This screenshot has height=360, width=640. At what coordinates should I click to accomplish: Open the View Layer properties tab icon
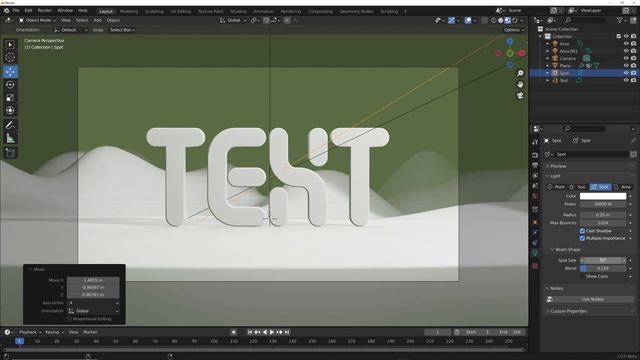coord(535,176)
